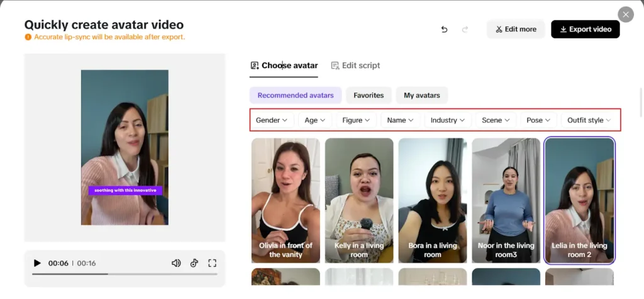Open fullscreen preview mode
The width and height of the screenshot is (644, 299).
(x=212, y=263)
